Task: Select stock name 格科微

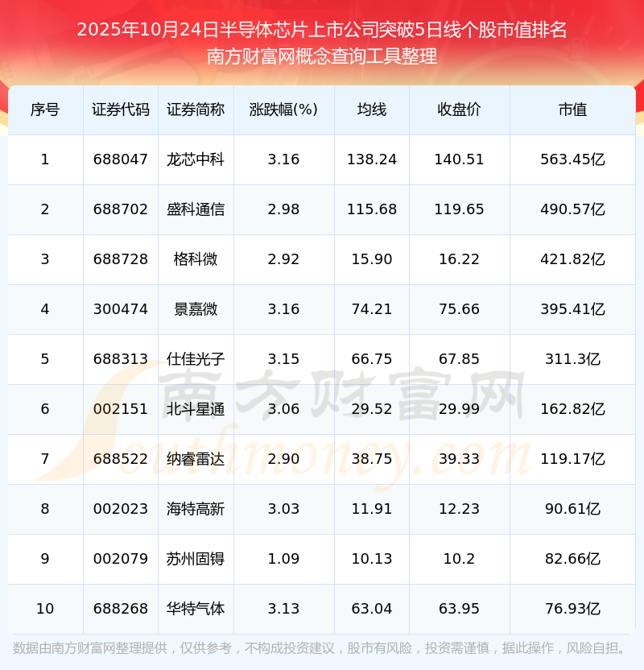Action: [x=196, y=259]
